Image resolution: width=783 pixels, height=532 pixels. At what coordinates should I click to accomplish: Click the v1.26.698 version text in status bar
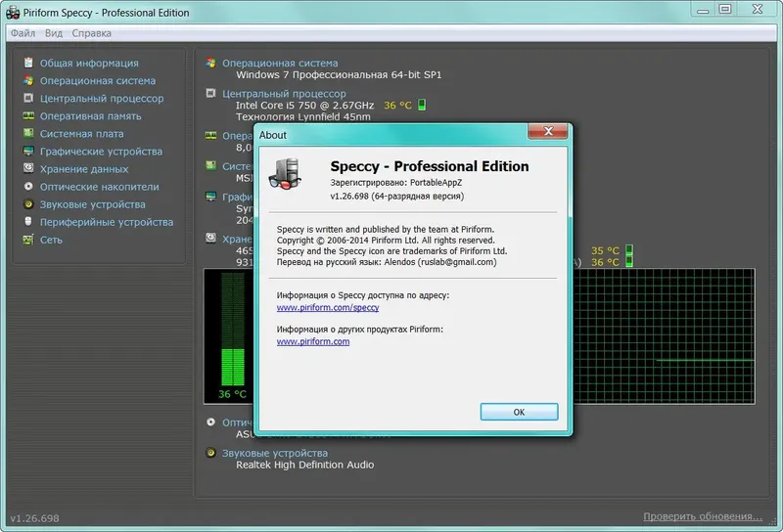pos(34,518)
